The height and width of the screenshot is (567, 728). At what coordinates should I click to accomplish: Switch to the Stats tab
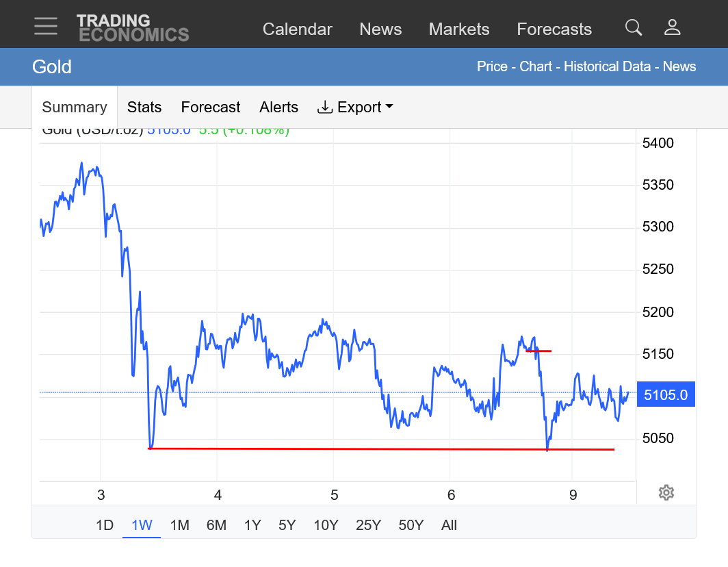point(144,108)
